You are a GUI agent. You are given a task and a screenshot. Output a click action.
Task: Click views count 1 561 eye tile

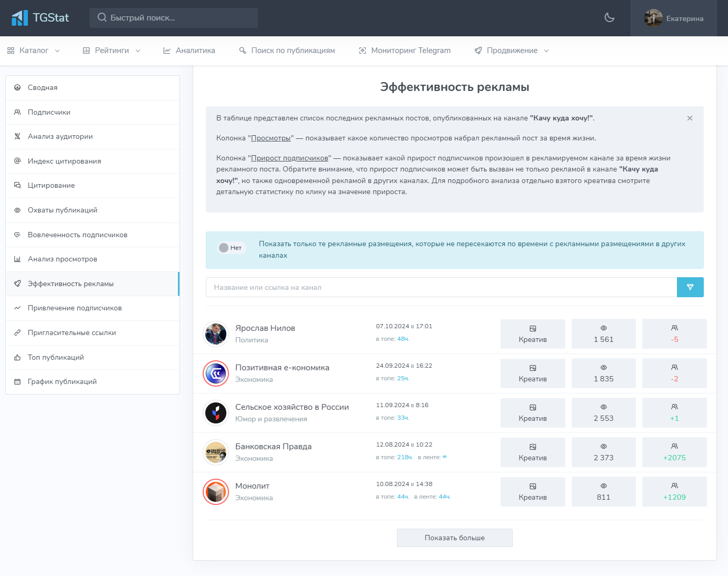(x=603, y=334)
